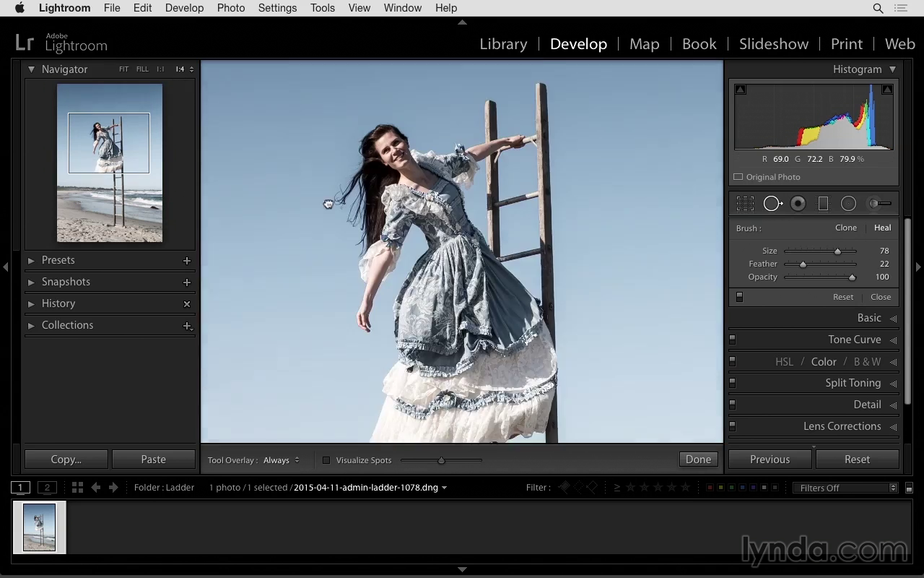Switch to the Slideshow module

(x=774, y=44)
